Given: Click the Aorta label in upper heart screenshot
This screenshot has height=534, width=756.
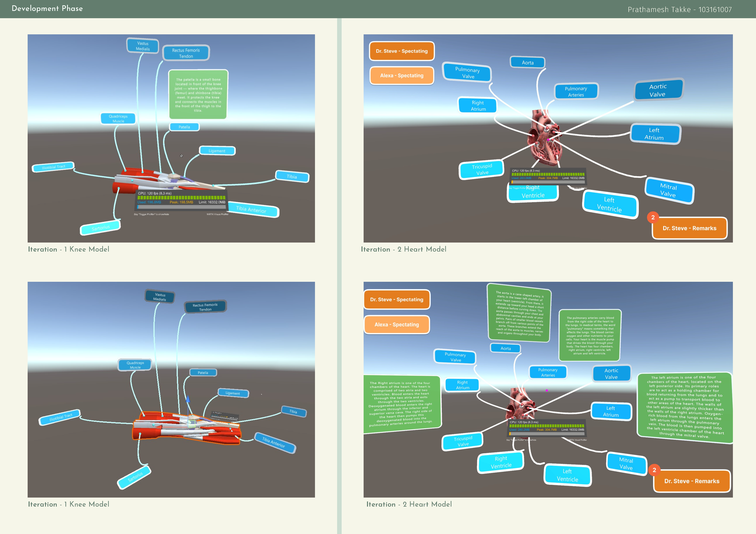Looking at the screenshot, I should coord(527,62).
